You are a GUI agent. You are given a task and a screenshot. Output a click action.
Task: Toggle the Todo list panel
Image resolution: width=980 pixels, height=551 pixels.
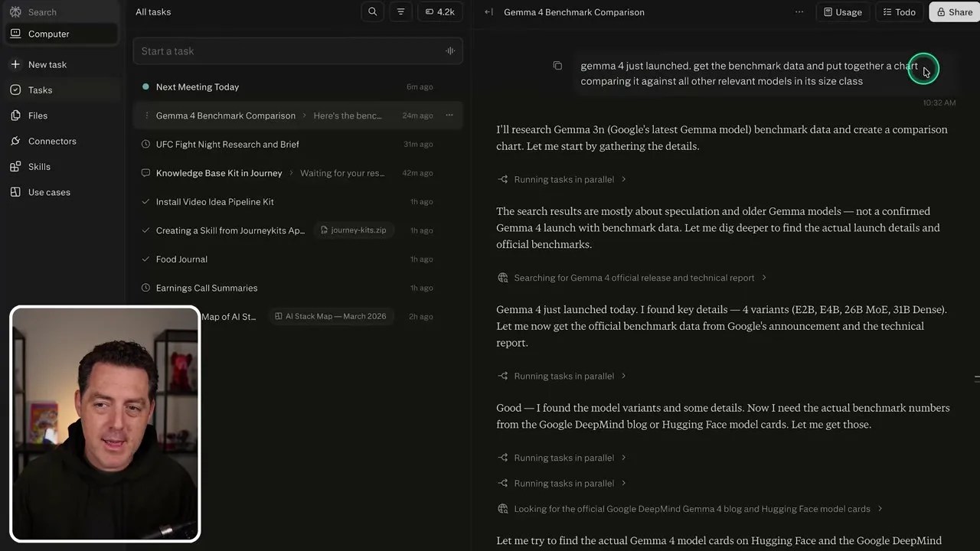[899, 11]
